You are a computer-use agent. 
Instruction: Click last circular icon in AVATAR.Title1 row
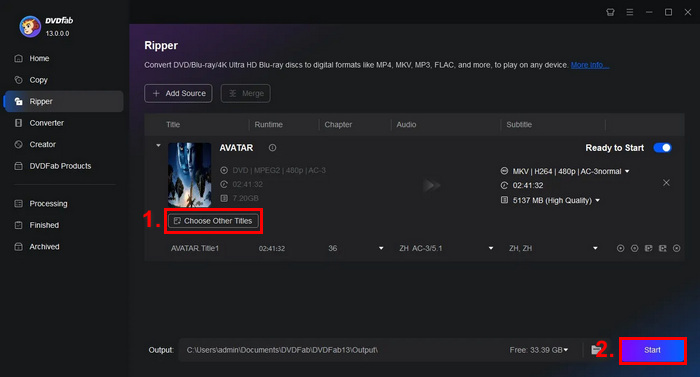[677, 248]
